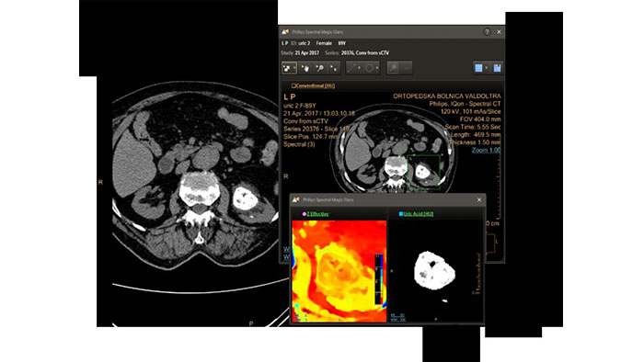Click the blue layout square icon
Viewport: 644px width, 362px height.
pyautogui.click(x=478, y=68)
